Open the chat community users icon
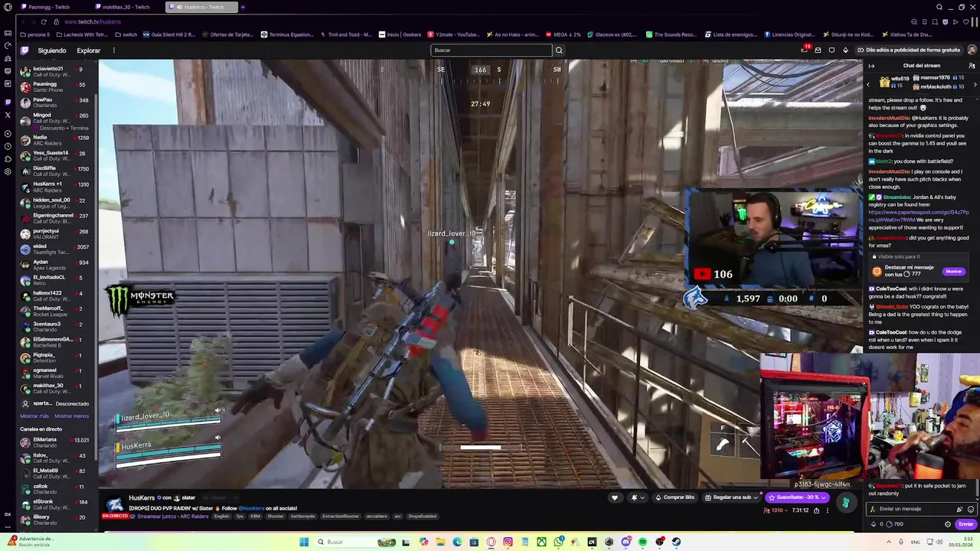 coord(972,66)
